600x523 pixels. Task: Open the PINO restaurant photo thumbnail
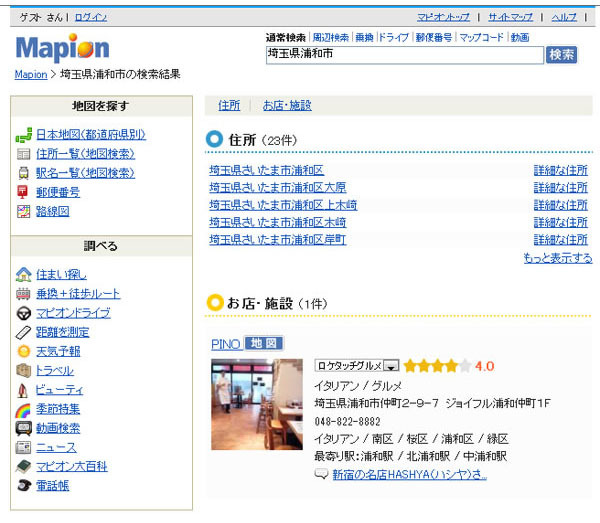256,404
